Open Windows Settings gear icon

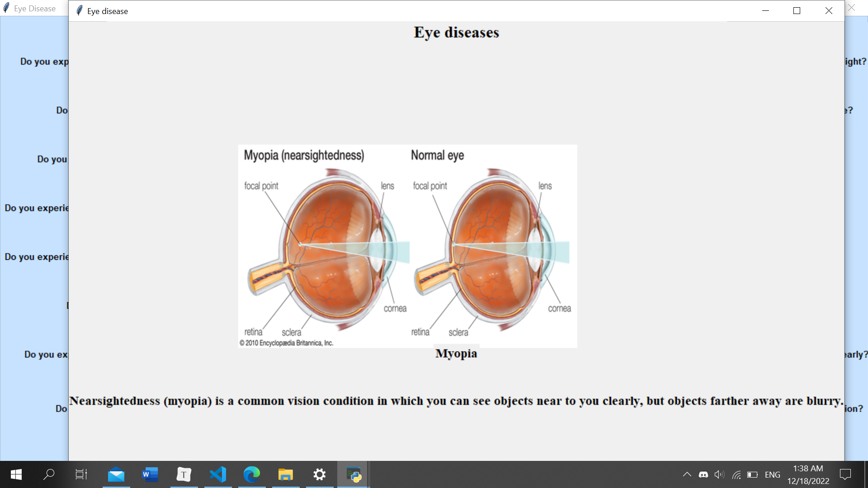320,474
